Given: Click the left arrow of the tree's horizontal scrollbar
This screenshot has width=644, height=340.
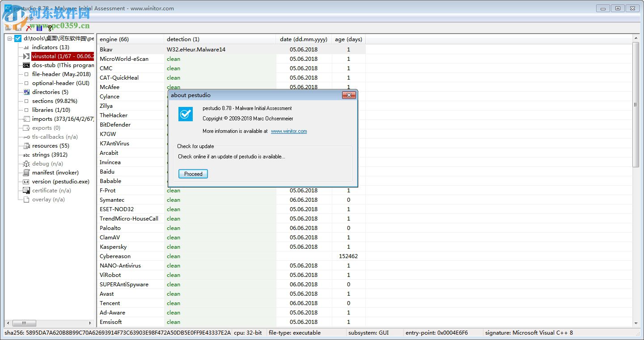Looking at the screenshot, I should [8, 323].
